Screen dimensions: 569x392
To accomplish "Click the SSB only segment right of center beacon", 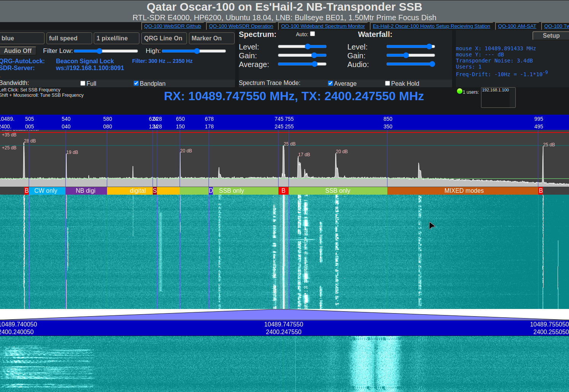I will pyautogui.click(x=338, y=191).
